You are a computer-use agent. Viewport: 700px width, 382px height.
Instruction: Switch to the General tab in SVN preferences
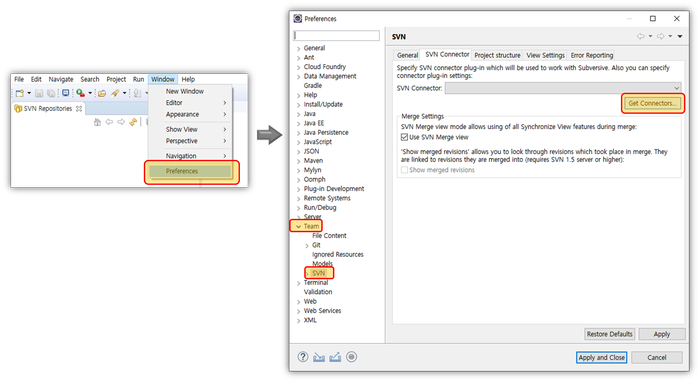(407, 55)
